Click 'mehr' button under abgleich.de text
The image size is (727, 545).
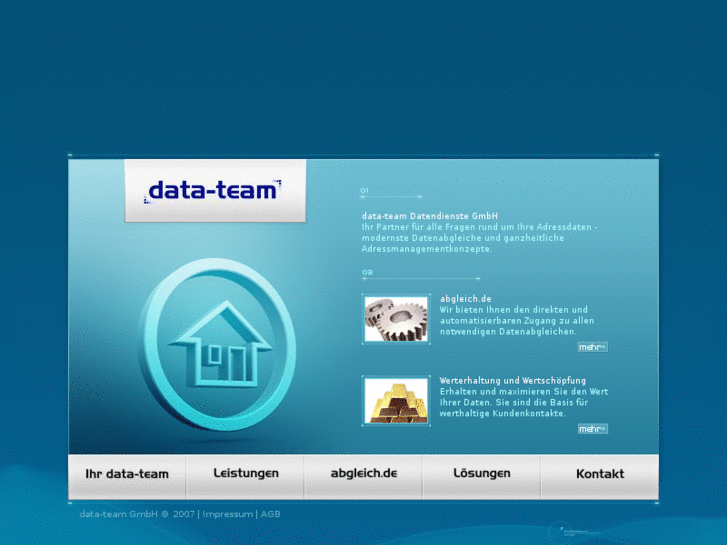point(593,347)
